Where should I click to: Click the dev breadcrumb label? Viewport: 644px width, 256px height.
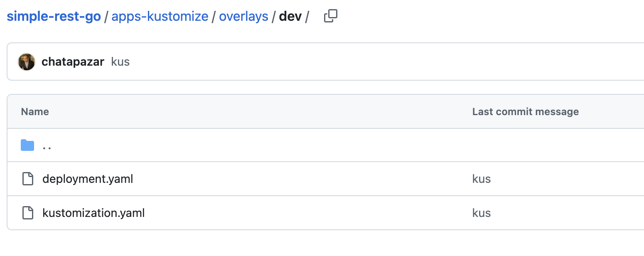[x=290, y=17]
